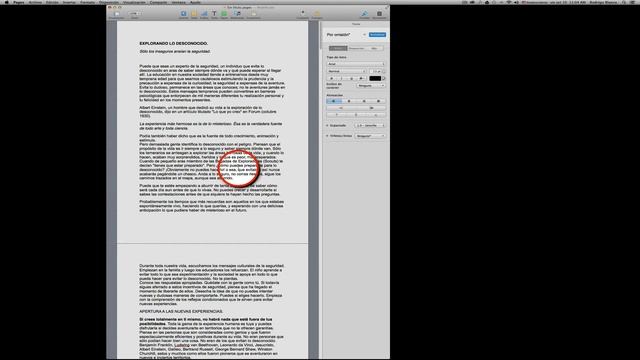This screenshot has width=640, height=360.
Task: Align text to the left
Action: click(333, 101)
